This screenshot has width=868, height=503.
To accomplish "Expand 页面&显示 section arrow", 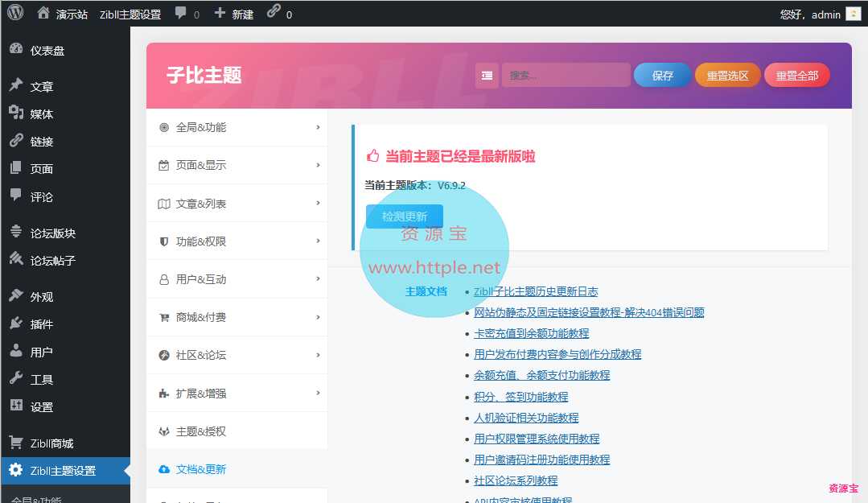I will coord(318,165).
